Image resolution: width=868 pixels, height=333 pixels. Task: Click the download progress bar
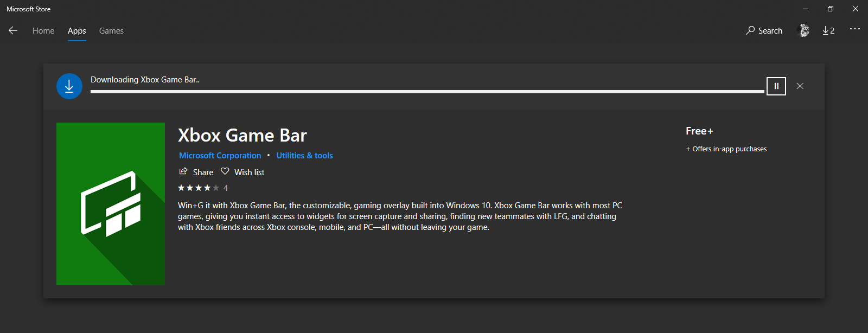tap(427, 92)
